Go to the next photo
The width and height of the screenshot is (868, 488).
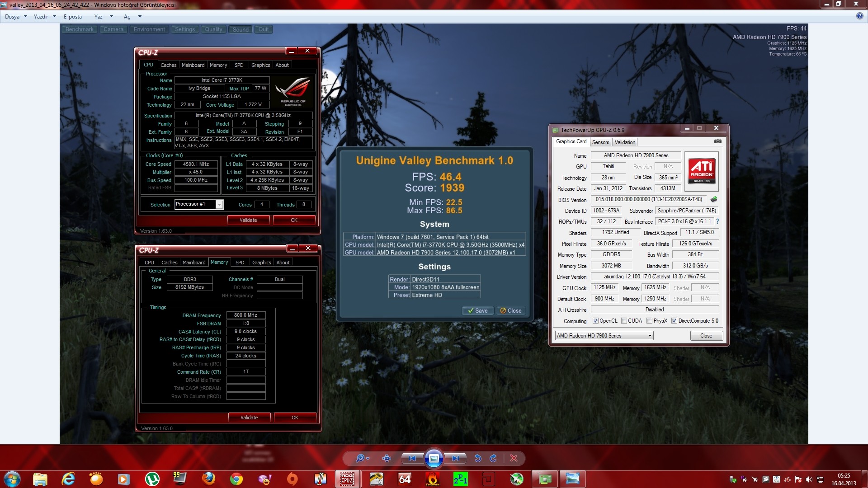[455, 458]
